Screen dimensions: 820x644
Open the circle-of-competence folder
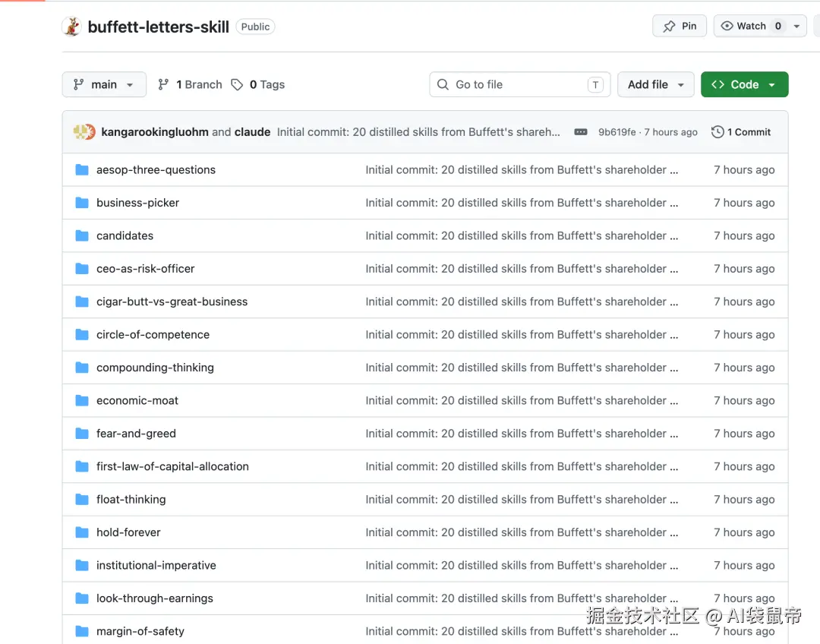pos(153,334)
